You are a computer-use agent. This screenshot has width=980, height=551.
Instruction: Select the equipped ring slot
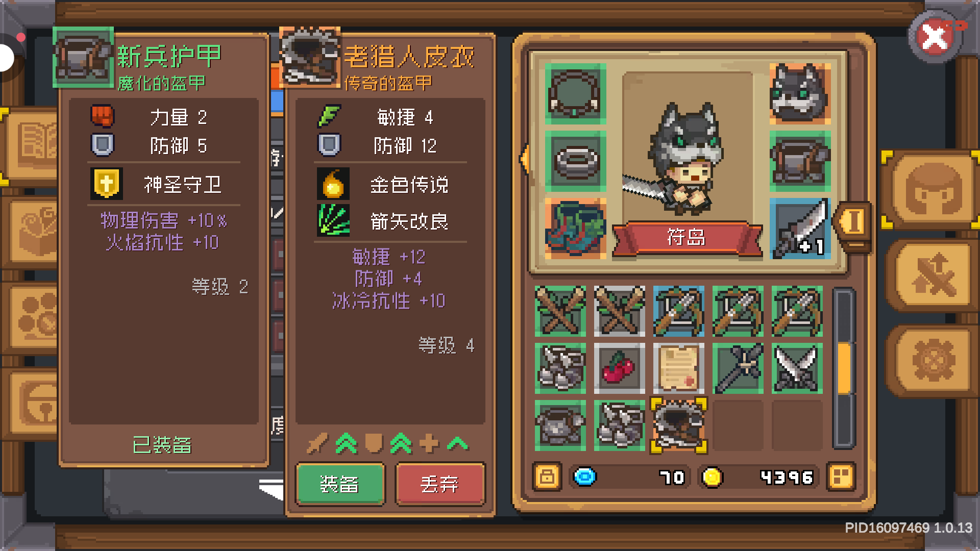pos(575,161)
